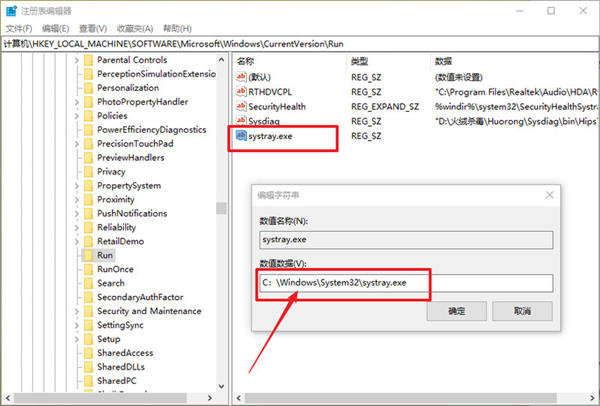Select the SecurityHealth value icon
Image resolution: width=600 pixels, height=406 pixels.
point(241,106)
